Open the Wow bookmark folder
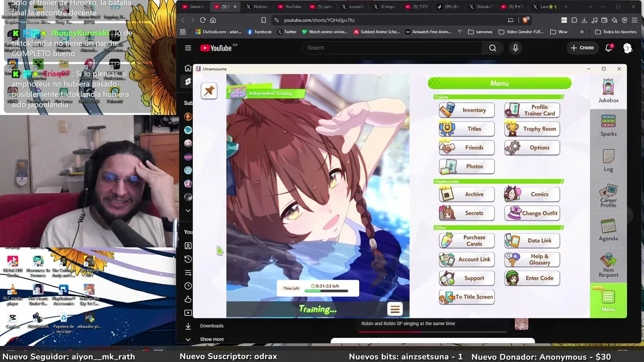Screen dimensions: 644x362 click(x=559, y=32)
